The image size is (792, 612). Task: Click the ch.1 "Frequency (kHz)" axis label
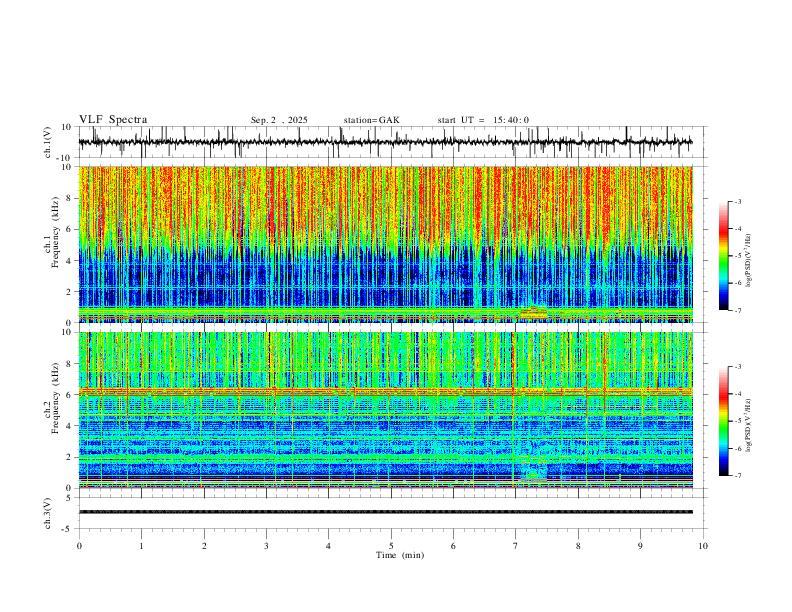click(x=56, y=232)
